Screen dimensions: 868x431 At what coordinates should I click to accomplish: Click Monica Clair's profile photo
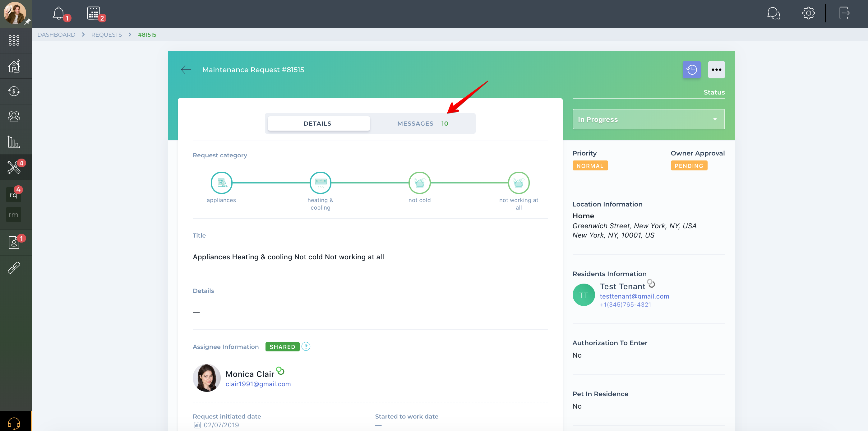click(206, 378)
